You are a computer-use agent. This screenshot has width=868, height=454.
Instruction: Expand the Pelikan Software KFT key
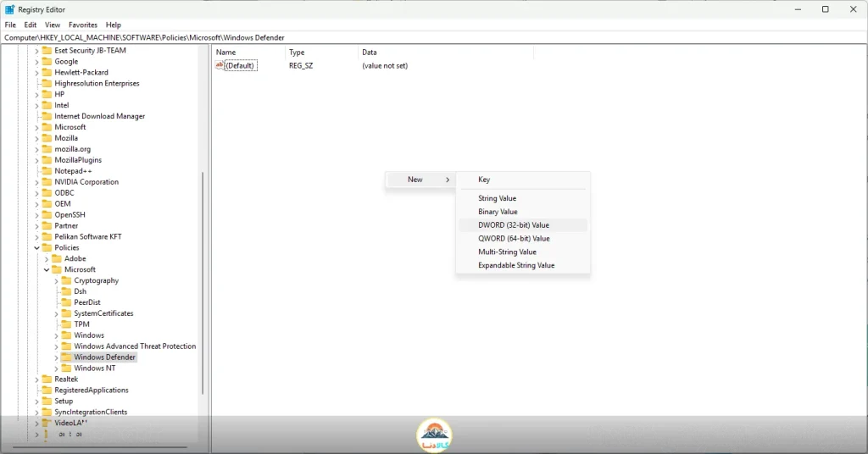click(x=37, y=236)
